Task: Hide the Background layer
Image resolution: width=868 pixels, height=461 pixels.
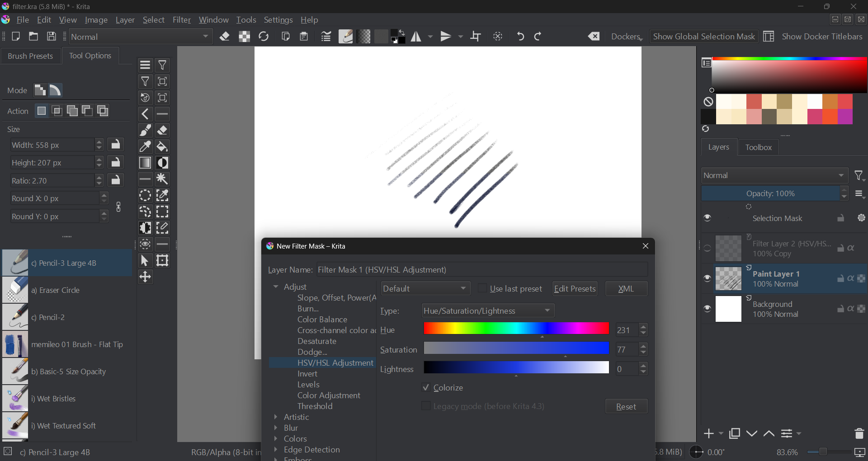Action: click(x=708, y=309)
